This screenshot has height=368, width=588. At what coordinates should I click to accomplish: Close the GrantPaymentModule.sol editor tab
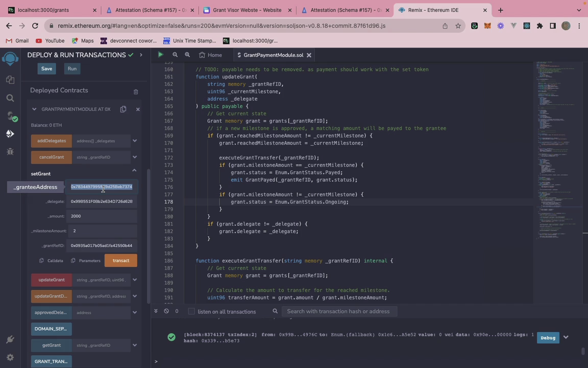click(309, 55)
